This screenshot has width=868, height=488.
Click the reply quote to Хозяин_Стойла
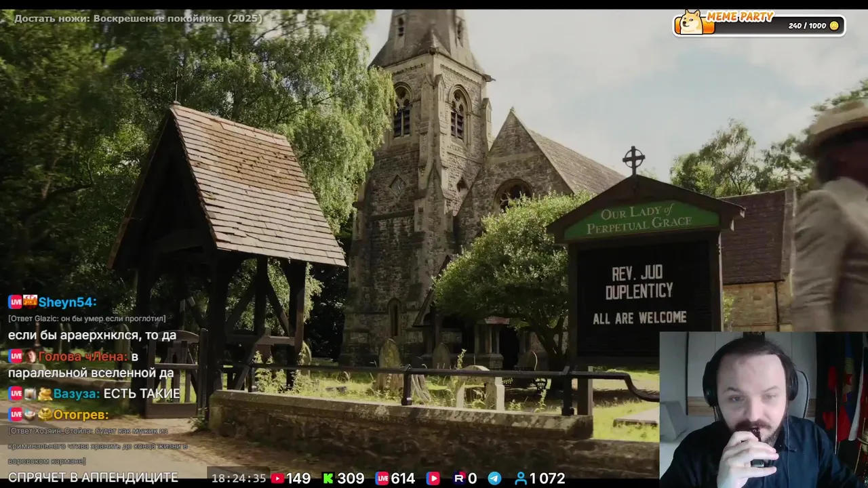98,447
